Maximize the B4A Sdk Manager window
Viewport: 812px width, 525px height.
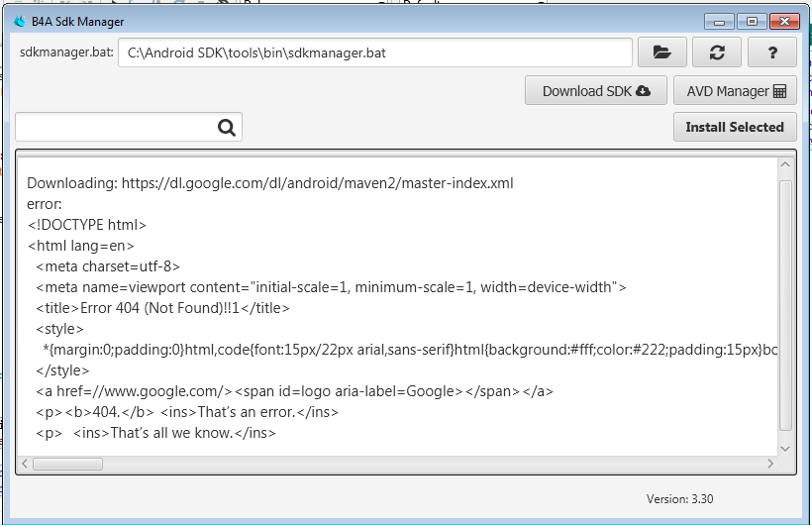(751, 21)
